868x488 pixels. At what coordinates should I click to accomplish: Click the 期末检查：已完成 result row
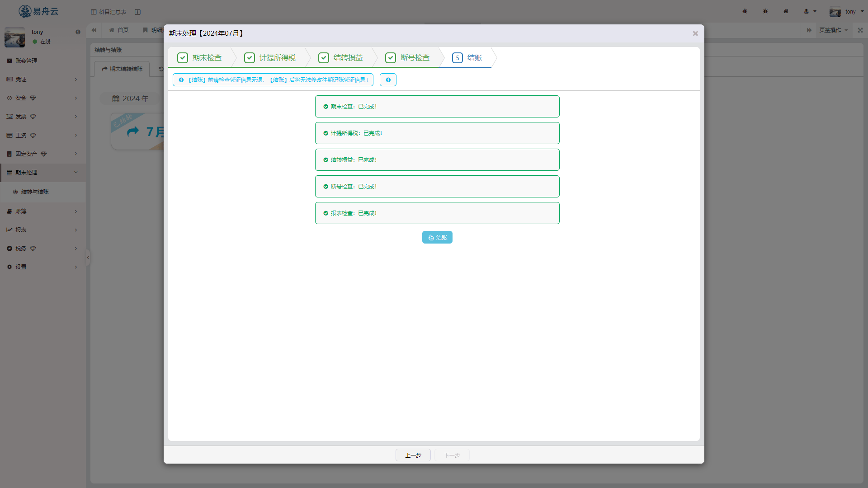[437, 107]
